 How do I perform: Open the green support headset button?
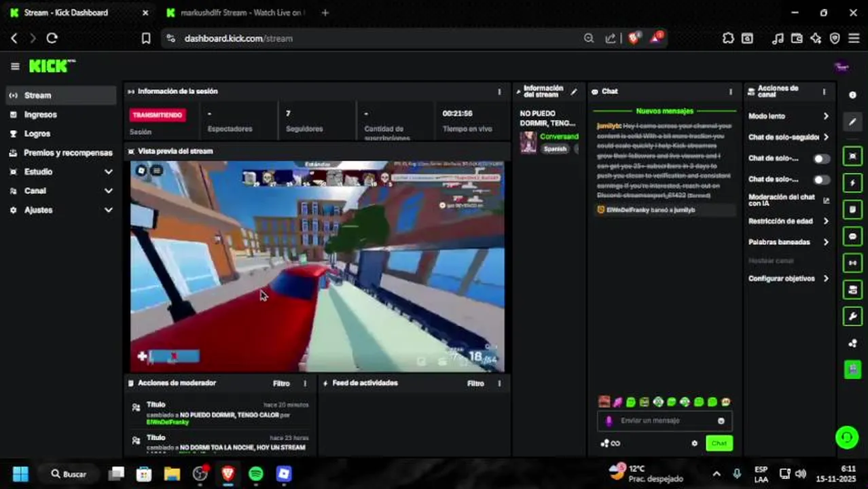[846, 437]
